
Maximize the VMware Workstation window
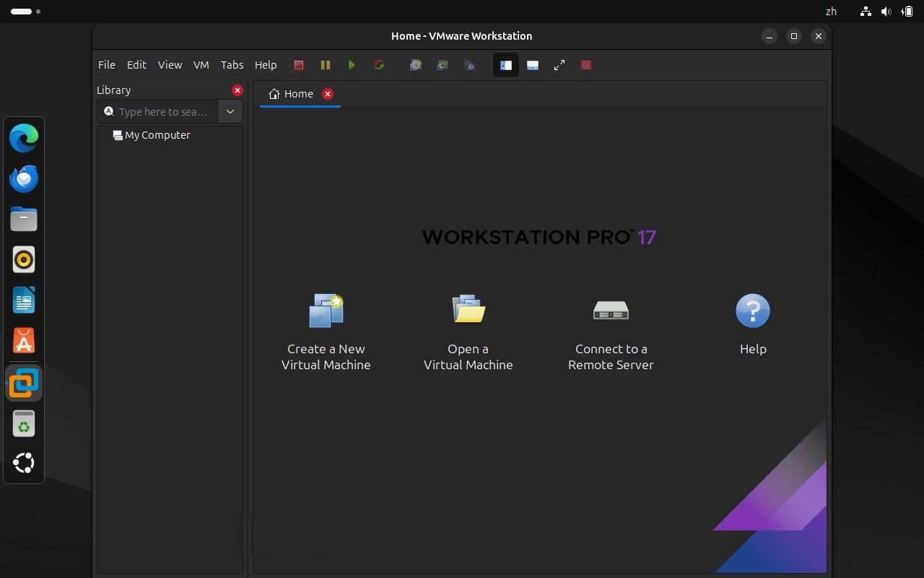coord(794,36)
